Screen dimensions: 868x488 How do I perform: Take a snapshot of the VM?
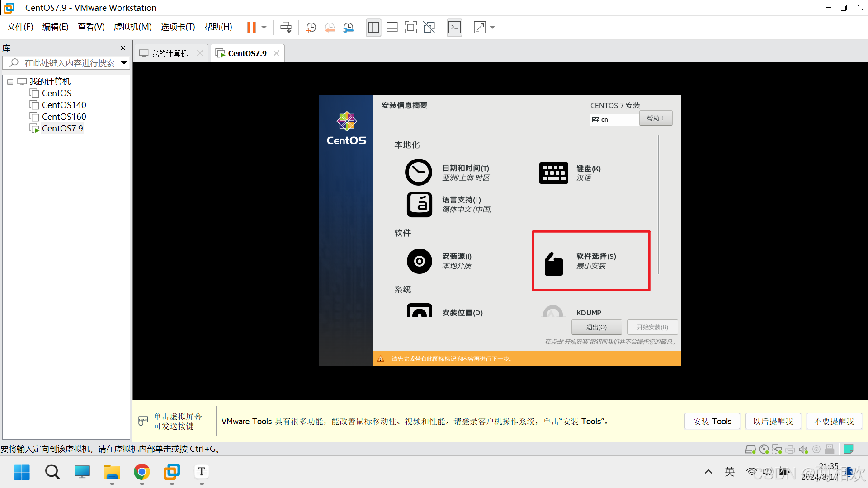(311, 28)
